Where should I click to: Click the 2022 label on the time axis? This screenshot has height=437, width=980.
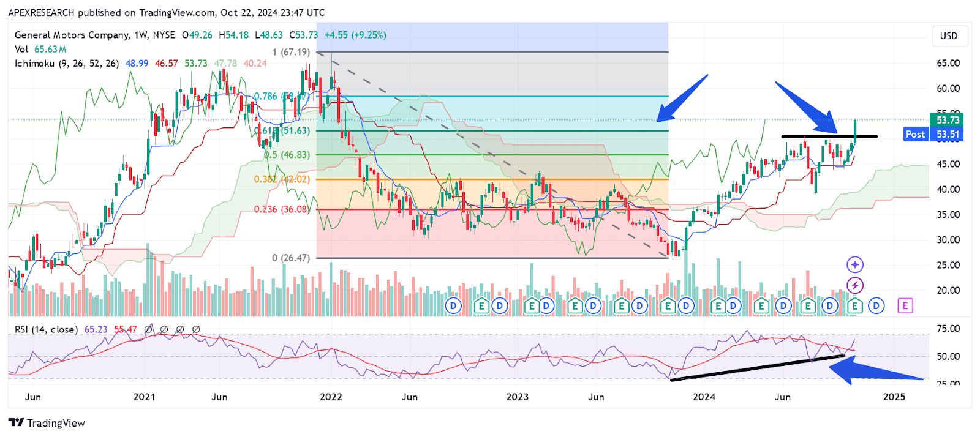(331, 397)
